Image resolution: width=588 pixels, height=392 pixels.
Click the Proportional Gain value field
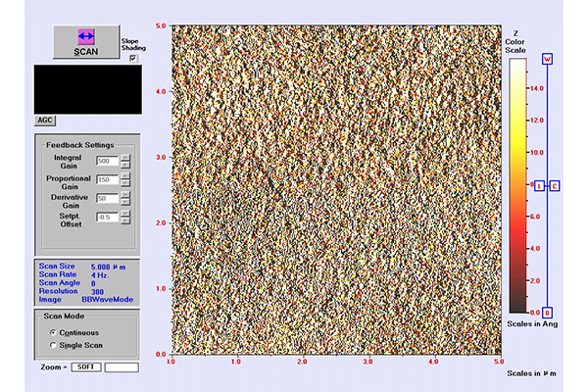(107, 179)
